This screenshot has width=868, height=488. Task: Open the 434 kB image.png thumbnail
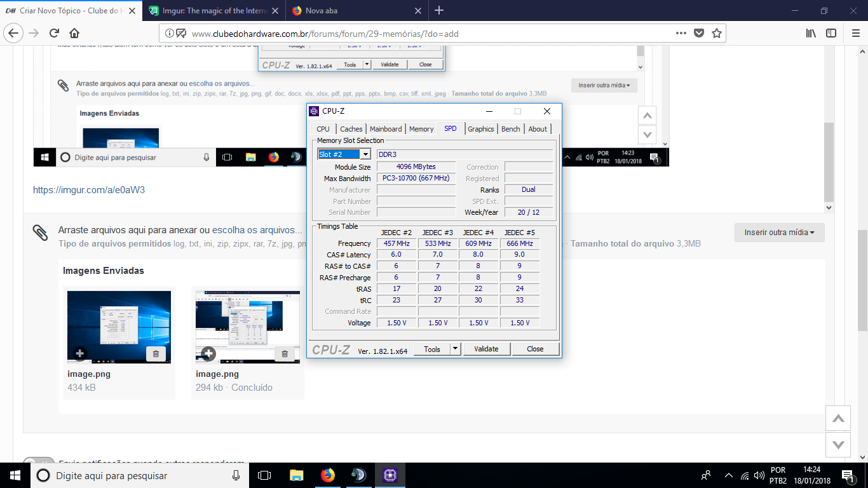[x=119, y=327]
